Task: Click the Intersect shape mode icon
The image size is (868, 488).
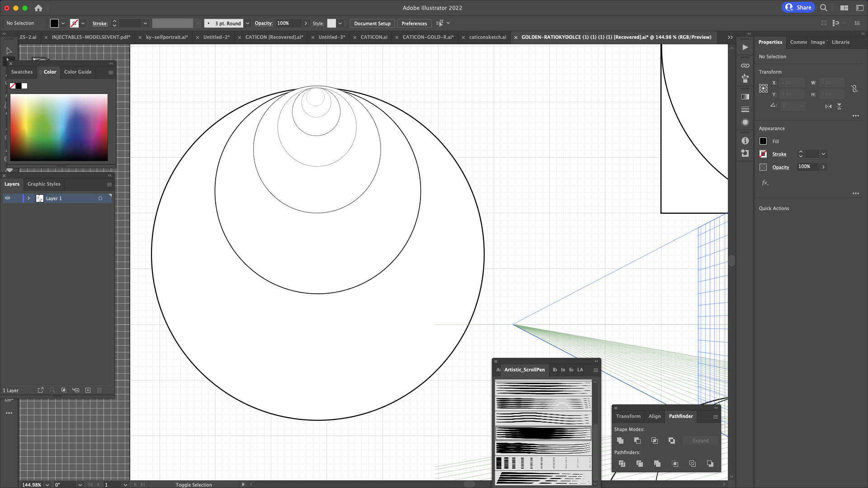Action: click(x=655, y=441)
